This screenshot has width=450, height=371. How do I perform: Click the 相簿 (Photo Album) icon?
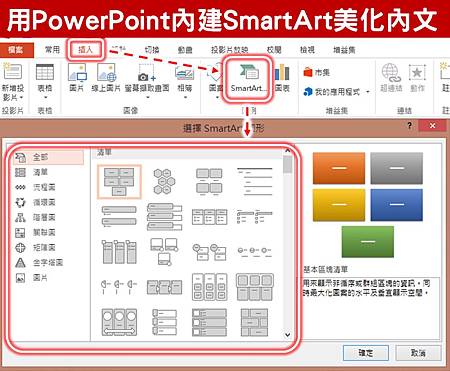(x=184, y=73)
